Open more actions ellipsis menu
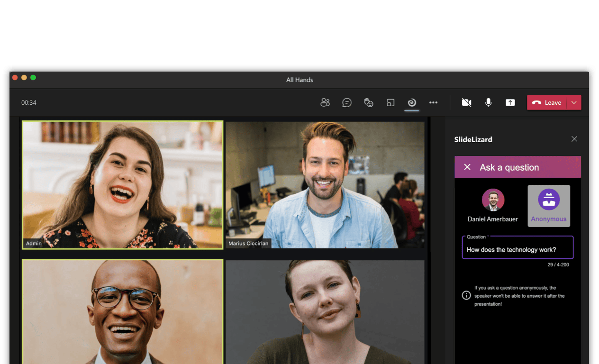This screenshot has width=599, height=364. pos(433,102)
